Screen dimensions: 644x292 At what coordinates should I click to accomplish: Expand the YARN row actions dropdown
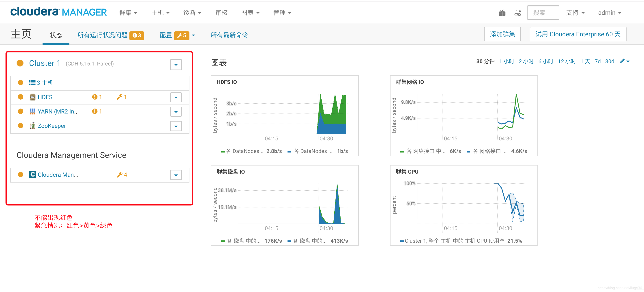point(176,112)
